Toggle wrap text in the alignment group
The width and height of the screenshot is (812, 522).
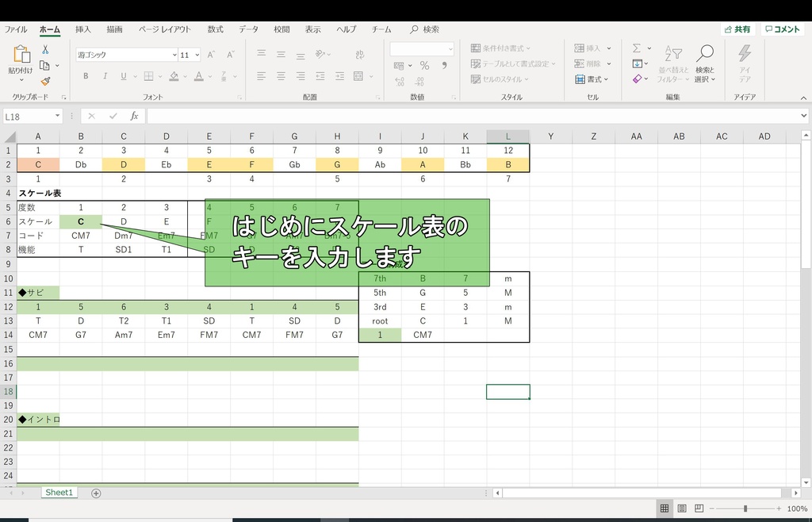click(360, 54)
